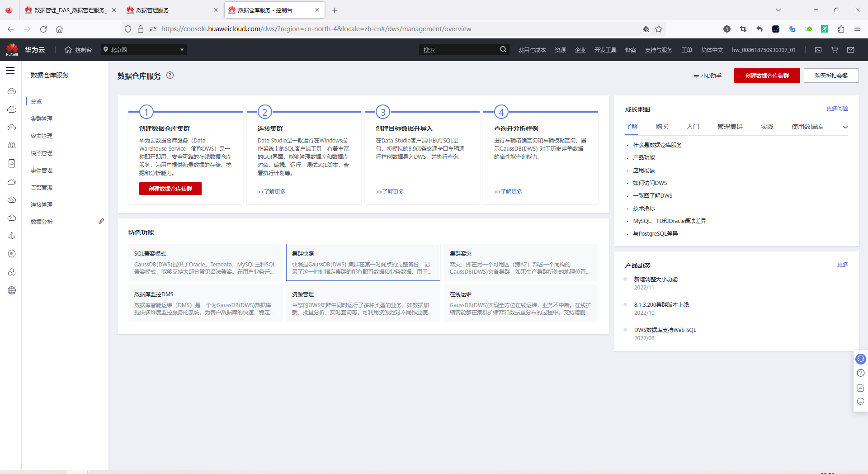868x474 pixels.
Task: Click >>了解更多 under 查询并分析样例
Action: (508, 192)
